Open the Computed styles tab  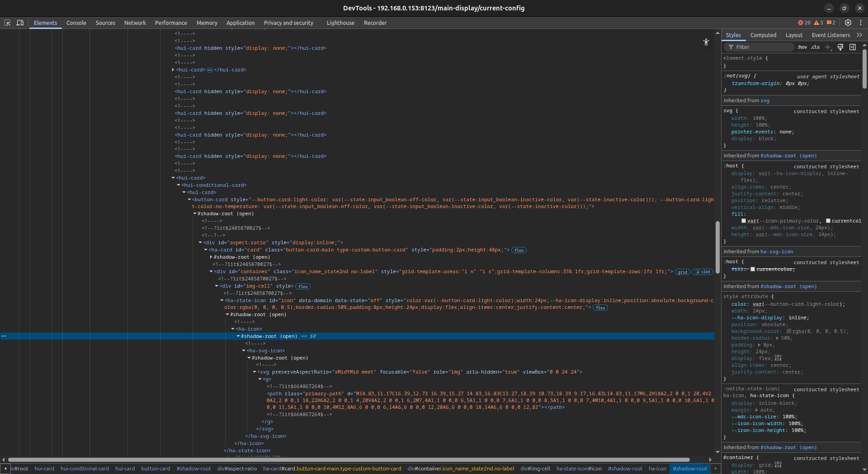pyautogui.click(x=763, y=35)
